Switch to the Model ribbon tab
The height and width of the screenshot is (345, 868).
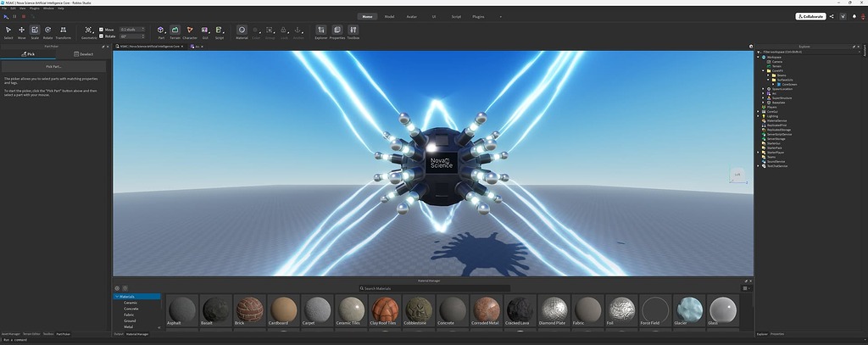tap(389, 16)
